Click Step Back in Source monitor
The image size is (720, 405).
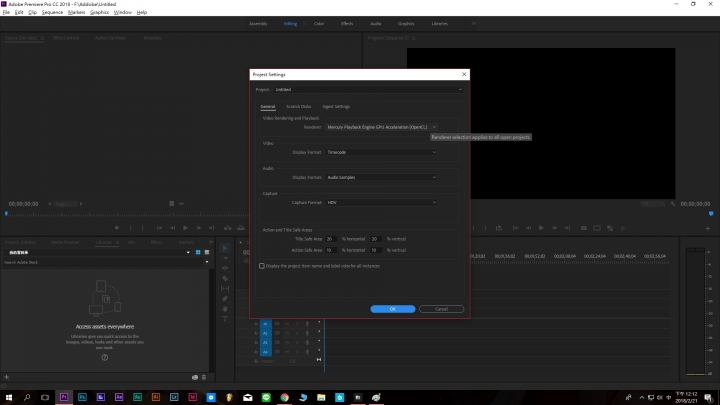173,228
